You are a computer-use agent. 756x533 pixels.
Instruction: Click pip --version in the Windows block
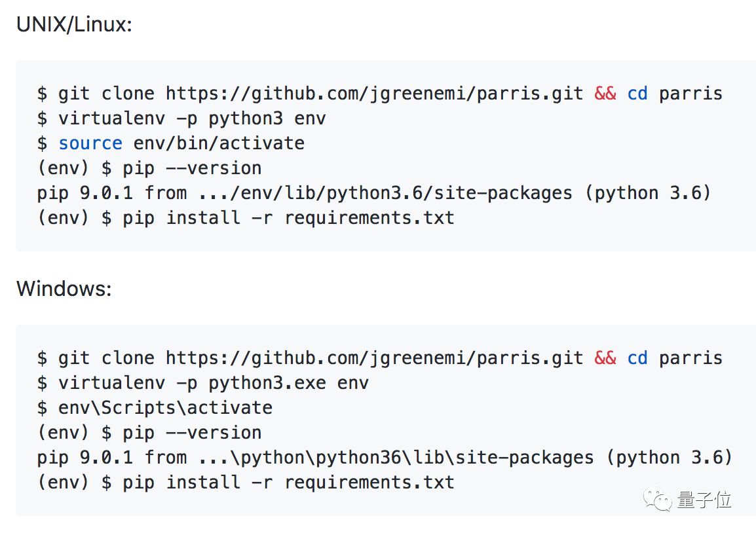coord(192,433)
